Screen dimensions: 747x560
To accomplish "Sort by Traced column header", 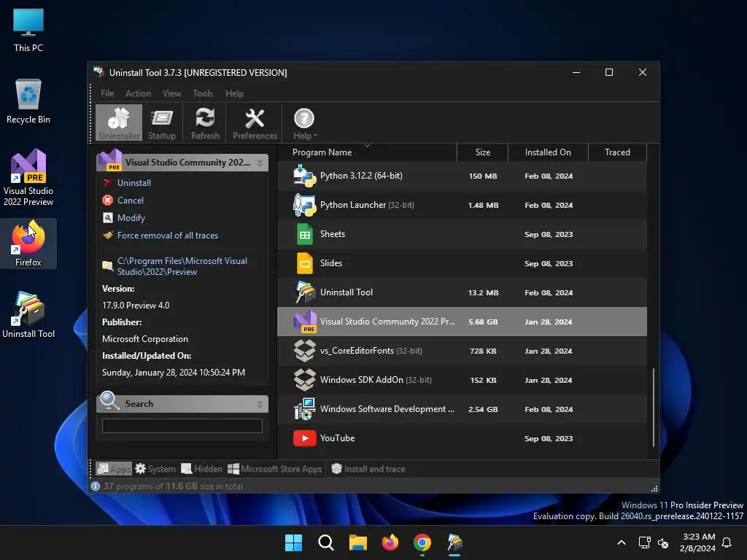I will click(617, 152).
